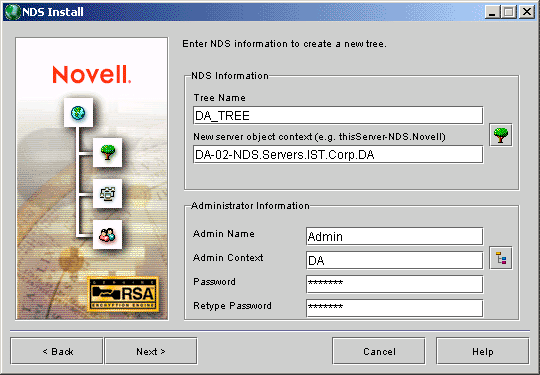Open the Admin Context browse icon
Screen dimensions: 540x375
point(501,258)
